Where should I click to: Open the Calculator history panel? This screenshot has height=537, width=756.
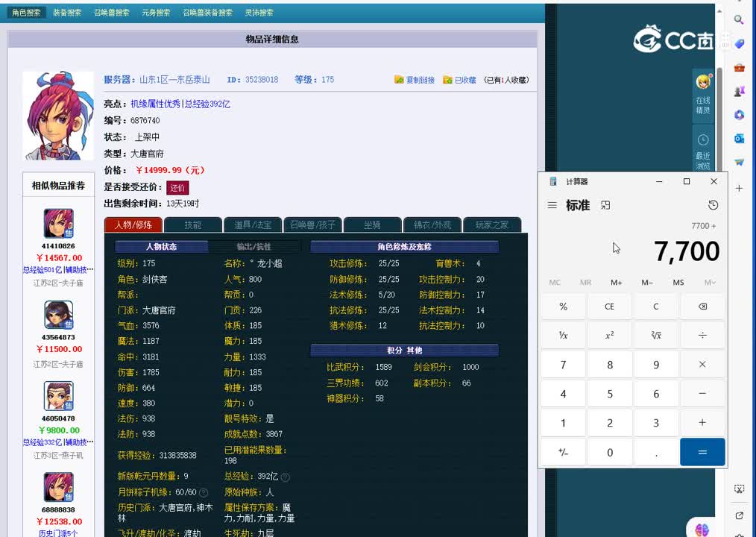click(x=713, y=205)
